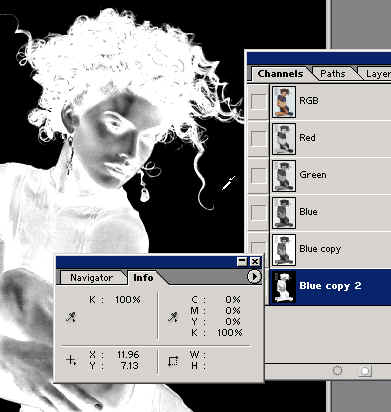Image resolution: width=391 pixels, height=412 pixels.
Task: Open first eyedropper readout options in Info
Action: click(71, 317)
